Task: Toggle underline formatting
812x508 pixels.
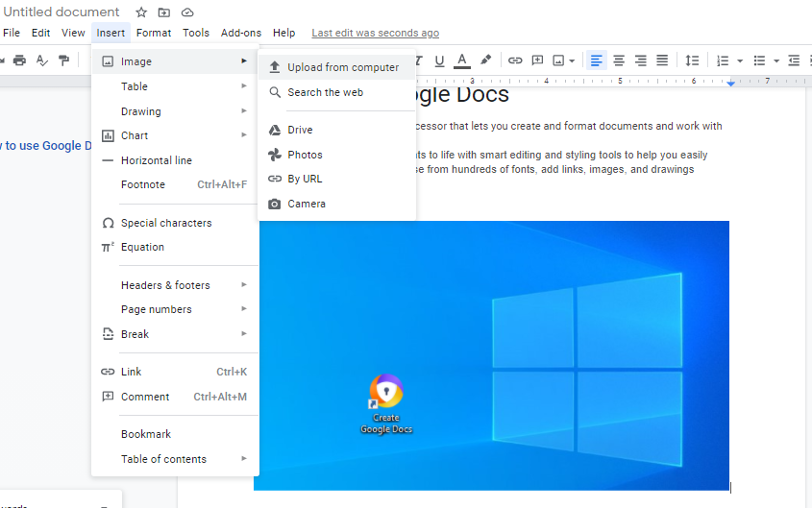Action: click(440, 61)
